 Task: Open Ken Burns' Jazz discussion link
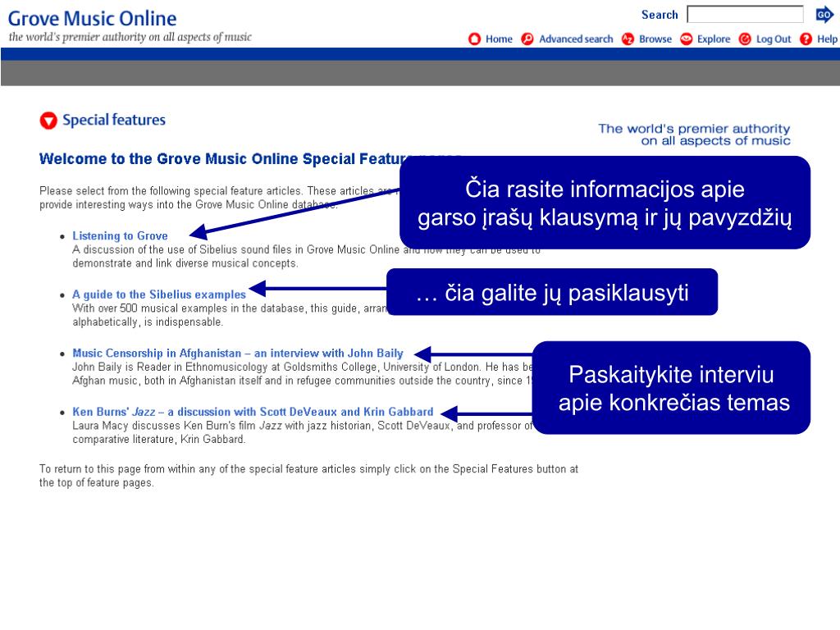(x=253, y=412)
